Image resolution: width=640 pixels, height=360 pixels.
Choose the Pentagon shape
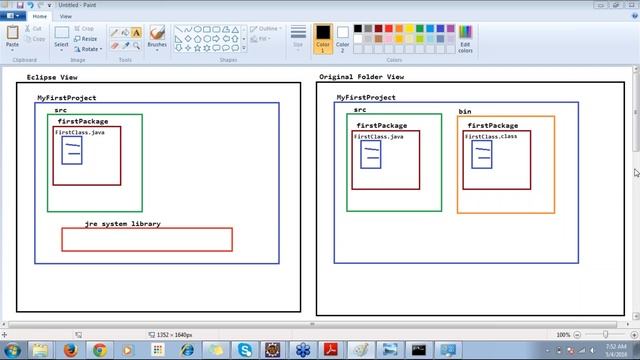[x=197, y=39]
